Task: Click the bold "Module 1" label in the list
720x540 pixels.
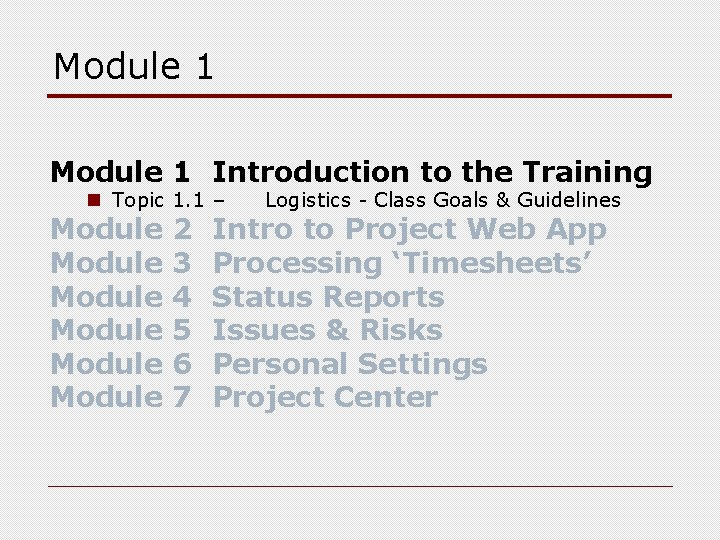Action: 120,172
